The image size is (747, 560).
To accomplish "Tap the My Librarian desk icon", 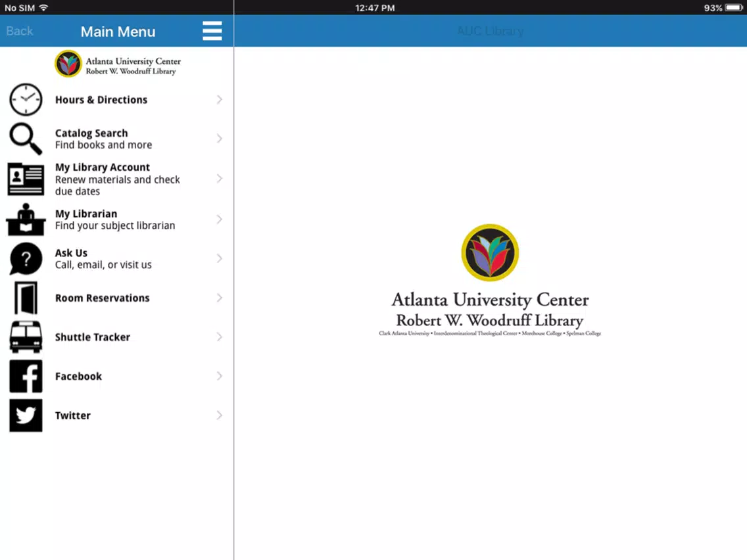I will point(26,220).
